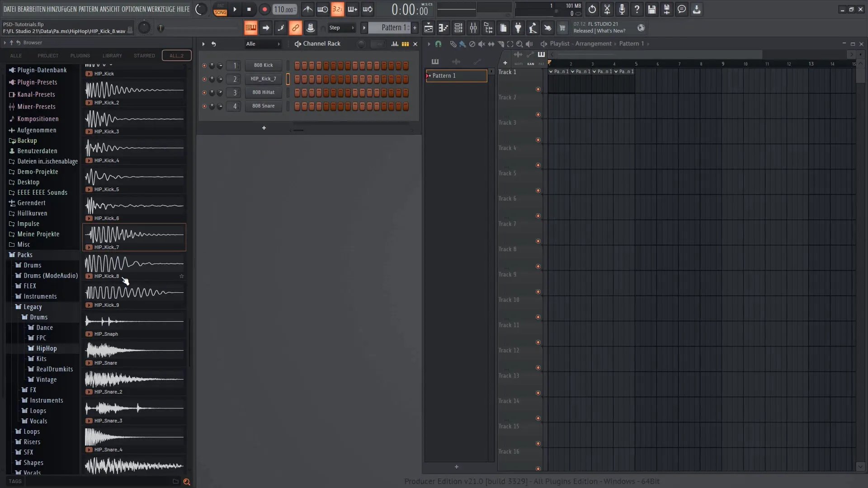This screenshot has height=488, width=868.
Task: Click HIP_Kick_8 sample in browser list
Action: click(107, 275)
